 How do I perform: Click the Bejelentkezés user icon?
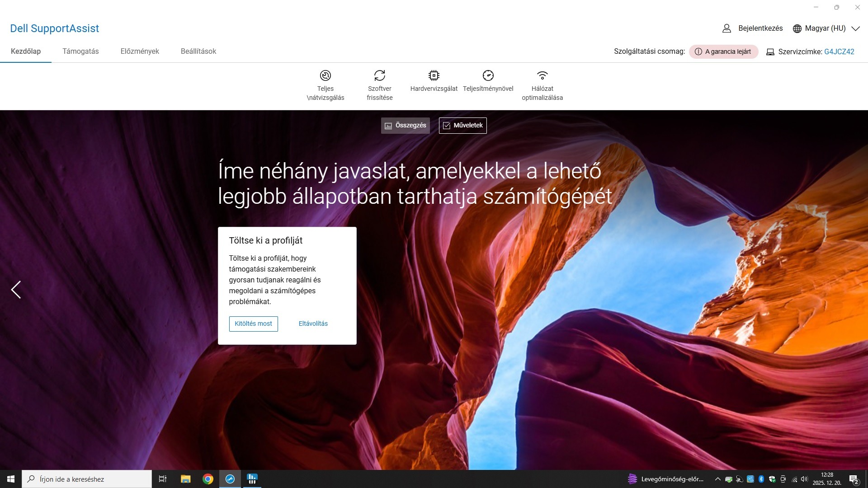point(726,28)
